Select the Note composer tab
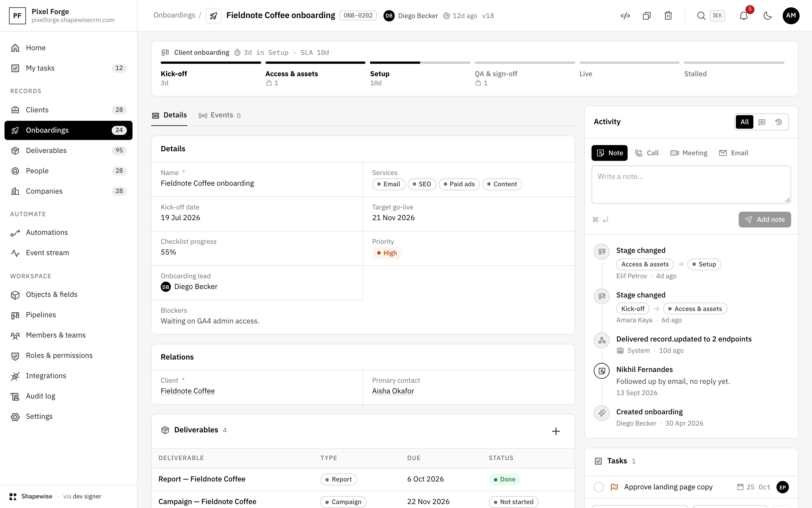The width and height of the screenshot is (812, 508). point(609,153)
